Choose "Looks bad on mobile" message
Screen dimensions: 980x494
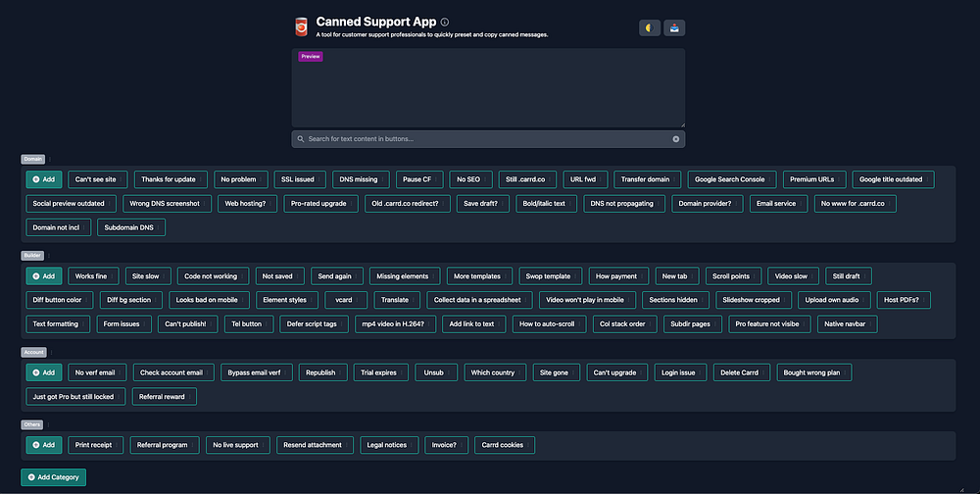coord(210,300)
